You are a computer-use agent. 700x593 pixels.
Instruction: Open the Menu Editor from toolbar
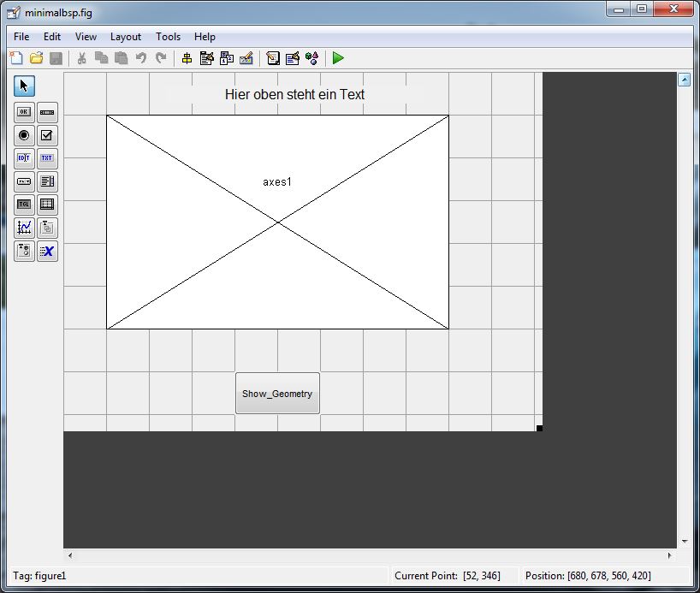[x=206, y=58]
